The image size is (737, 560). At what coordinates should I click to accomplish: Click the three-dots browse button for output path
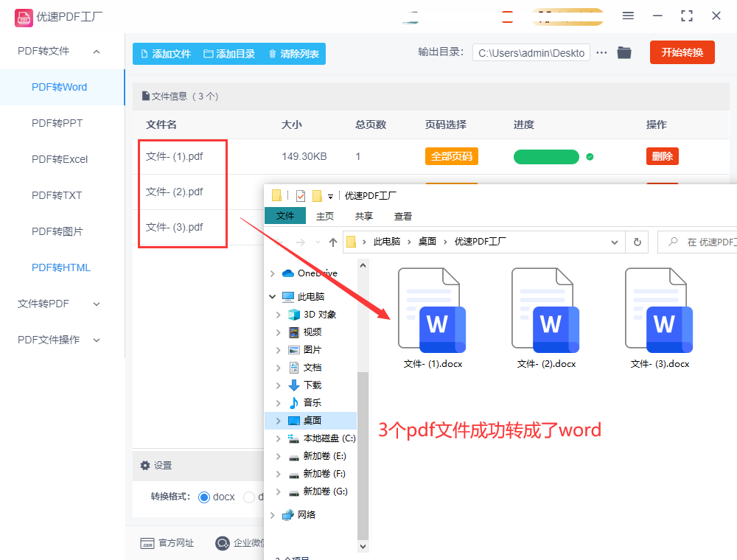tap(601, 52)
